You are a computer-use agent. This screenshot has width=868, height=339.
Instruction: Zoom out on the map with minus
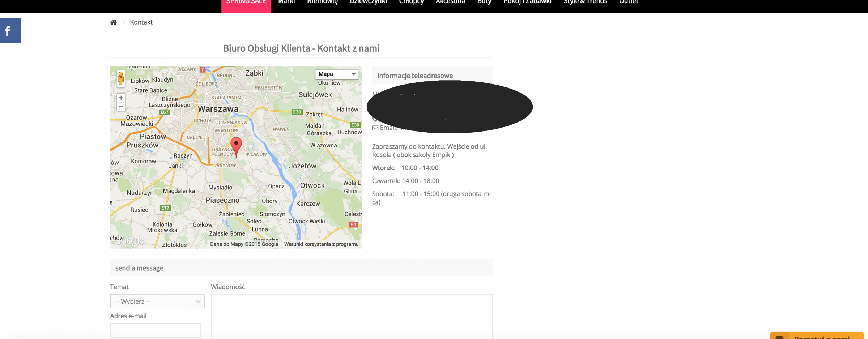pyautogui.click(x=121, y=107)
